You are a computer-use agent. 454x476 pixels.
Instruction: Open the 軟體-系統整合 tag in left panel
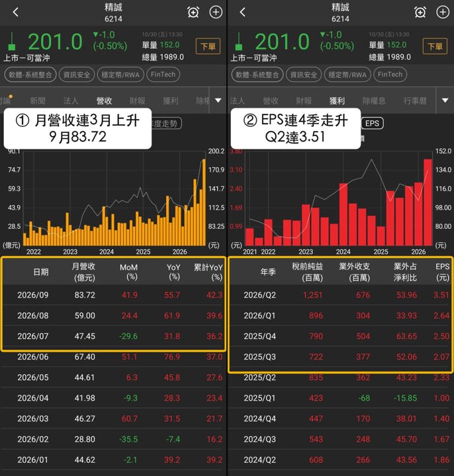pyautogui.click(x=30, y=75)
